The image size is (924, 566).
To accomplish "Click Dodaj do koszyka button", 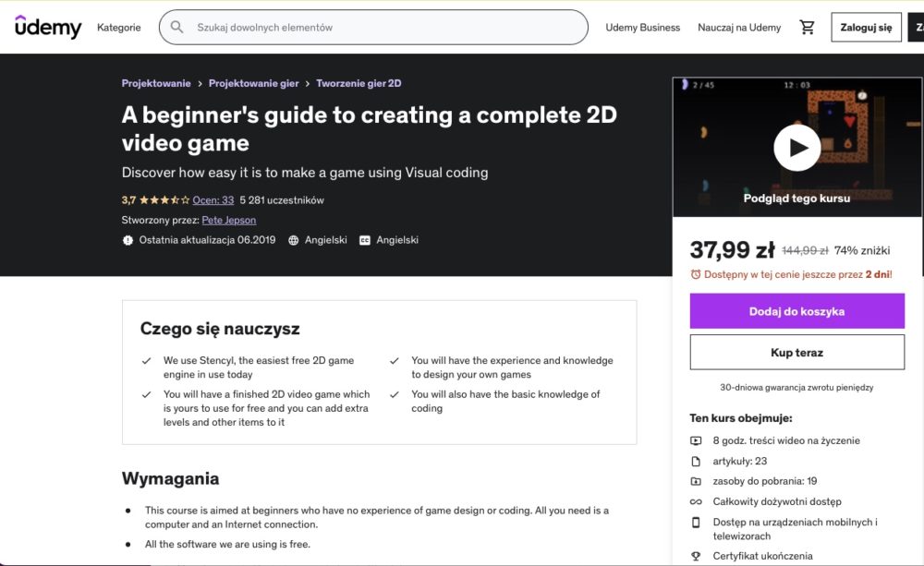I will pyautogui.click(x=796, y=311).
